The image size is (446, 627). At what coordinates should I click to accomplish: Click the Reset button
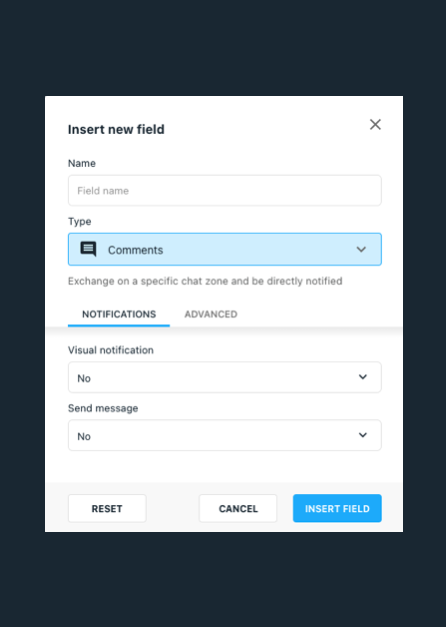point(107,508)
